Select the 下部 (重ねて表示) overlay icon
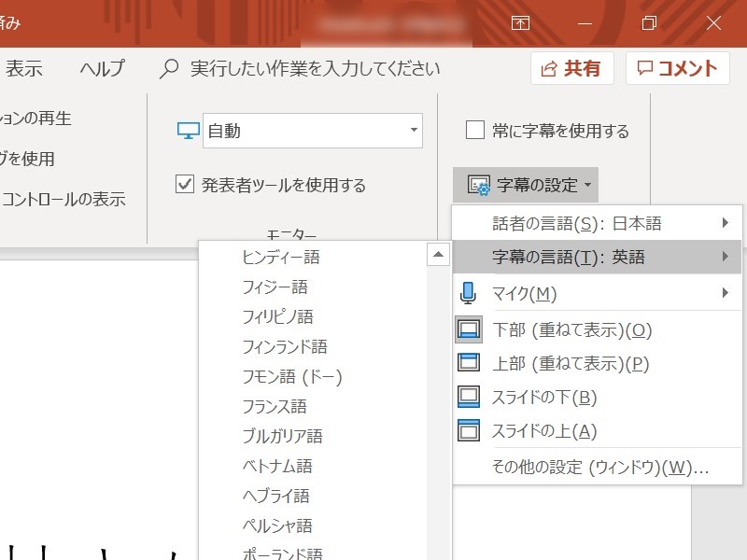 coord(469,329)
